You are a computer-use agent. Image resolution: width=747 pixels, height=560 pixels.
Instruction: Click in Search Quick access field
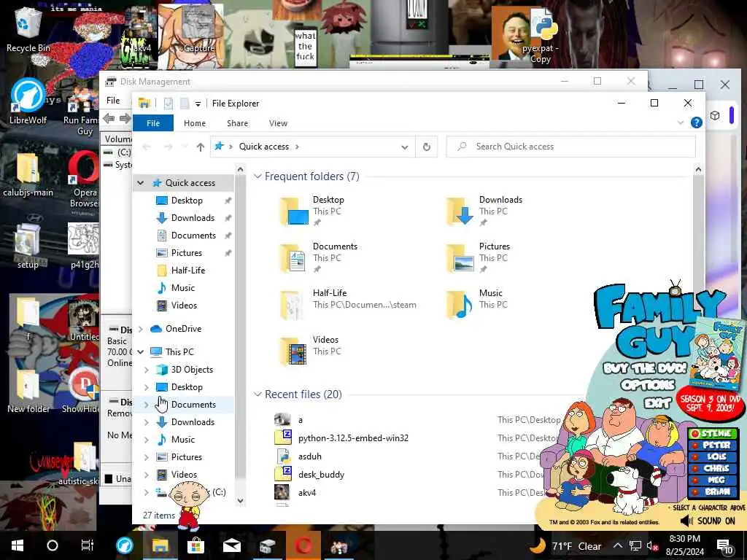[570, 147]
